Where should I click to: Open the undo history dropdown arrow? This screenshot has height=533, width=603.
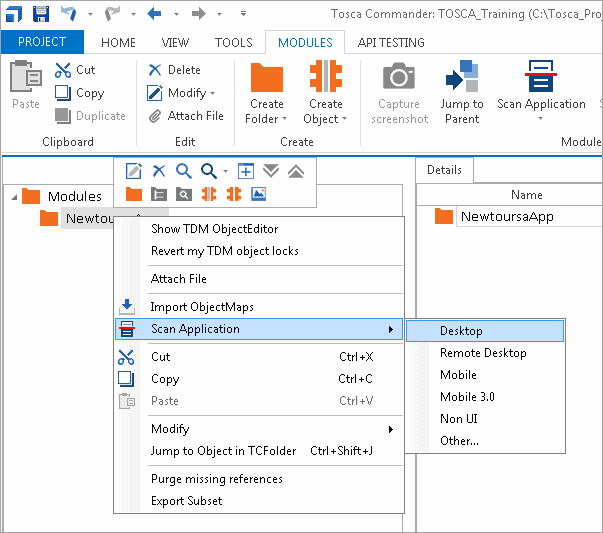[x=90, y=14]
